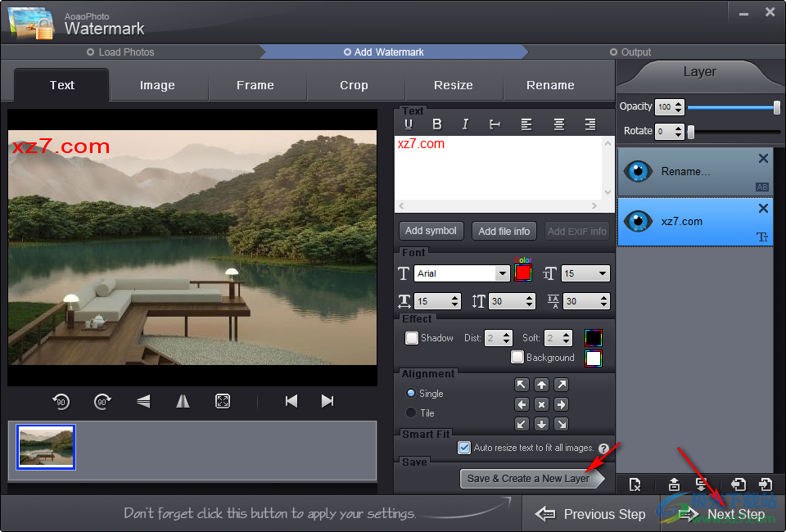Uncheck Auto resize text to fit all images
Viewport: 786px width, 532px height.
point(464,448)
